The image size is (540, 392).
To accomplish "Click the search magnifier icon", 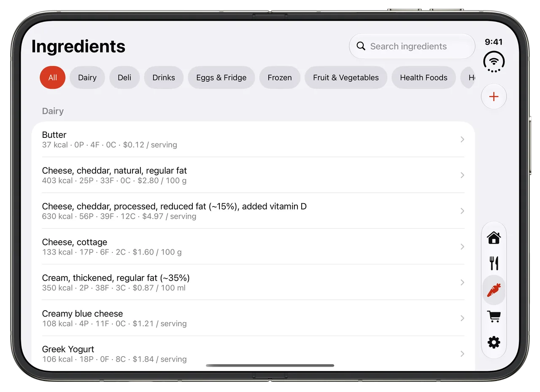I will 361,46.
